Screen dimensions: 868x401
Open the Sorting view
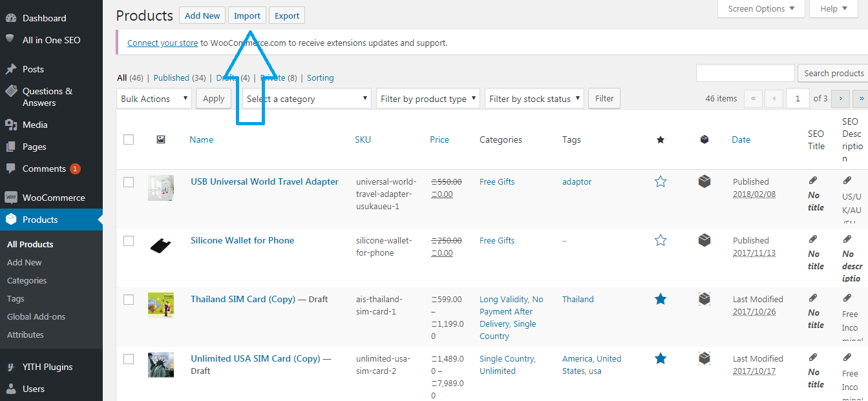click(x=320, y=78)
